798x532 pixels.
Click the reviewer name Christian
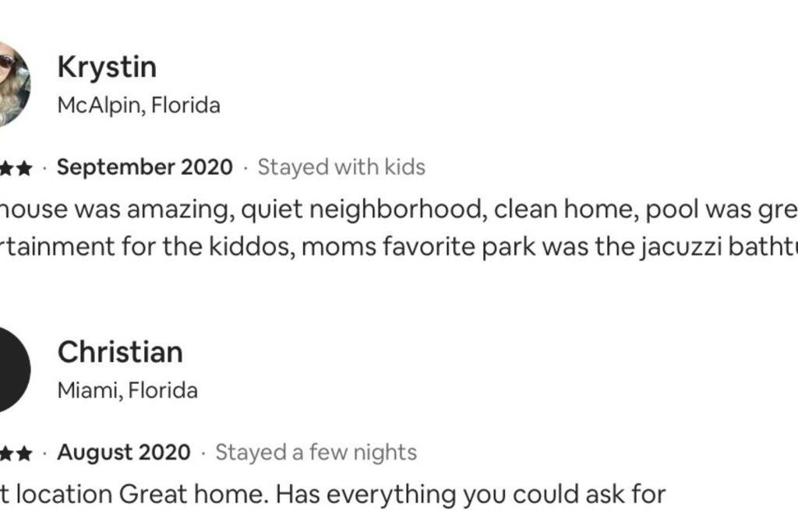(x=120, y=352)
